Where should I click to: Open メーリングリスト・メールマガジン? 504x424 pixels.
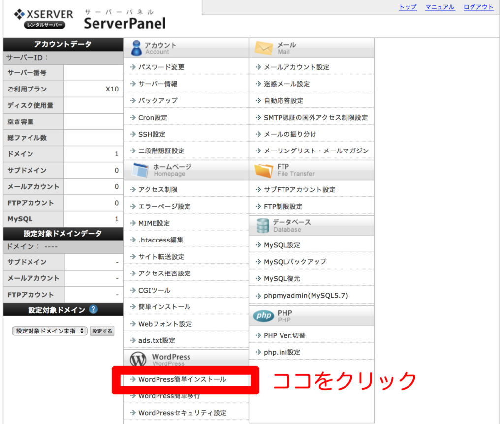316,151
